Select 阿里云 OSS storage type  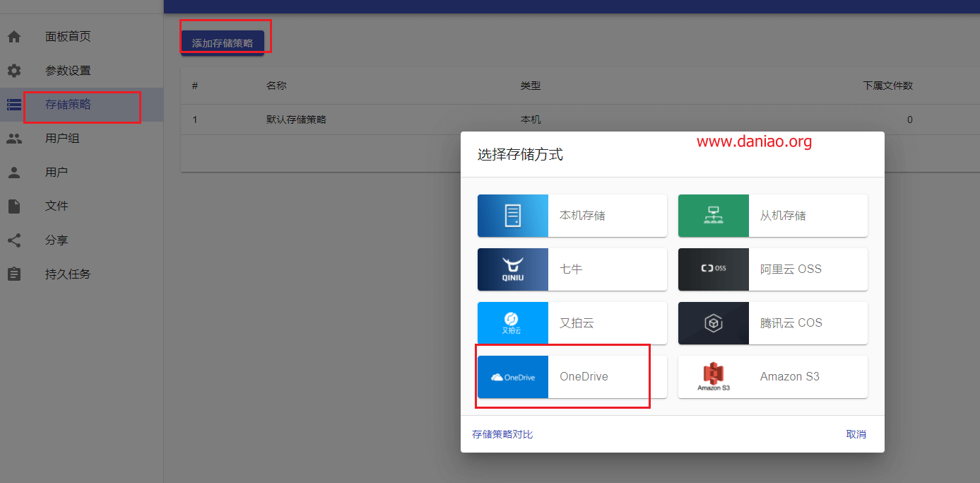point(773,269)
